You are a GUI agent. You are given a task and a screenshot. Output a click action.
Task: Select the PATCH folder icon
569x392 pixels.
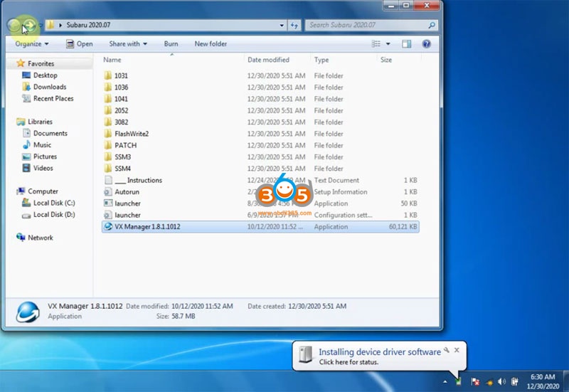[108, 145]
